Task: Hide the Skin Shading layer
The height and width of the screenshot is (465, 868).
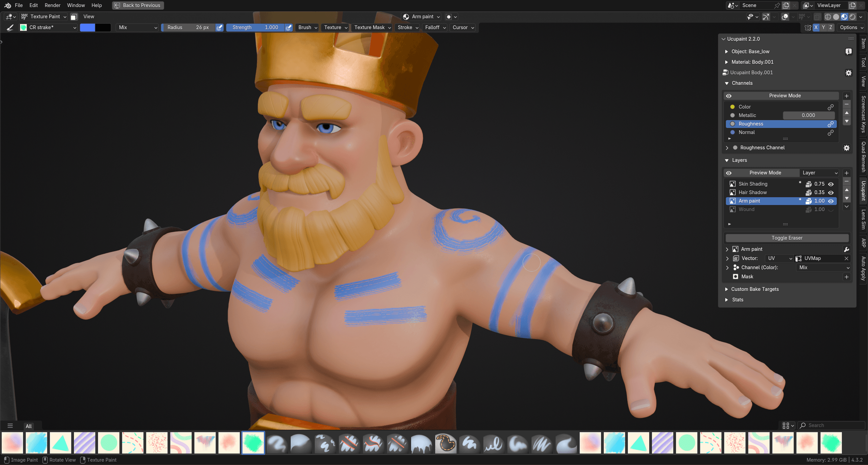Action: (x=831, y=184)
